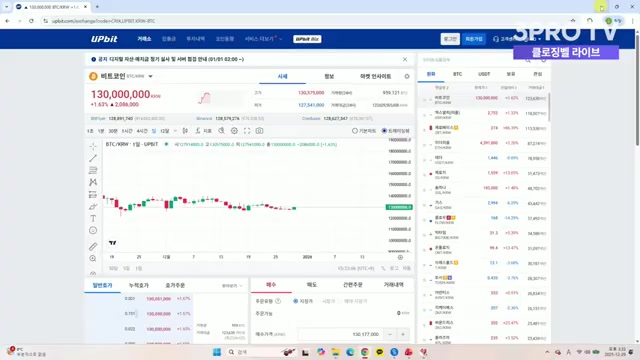Increase buy price with plus button
The height and width of the screenshot is (360, 640).
point(403,334)
